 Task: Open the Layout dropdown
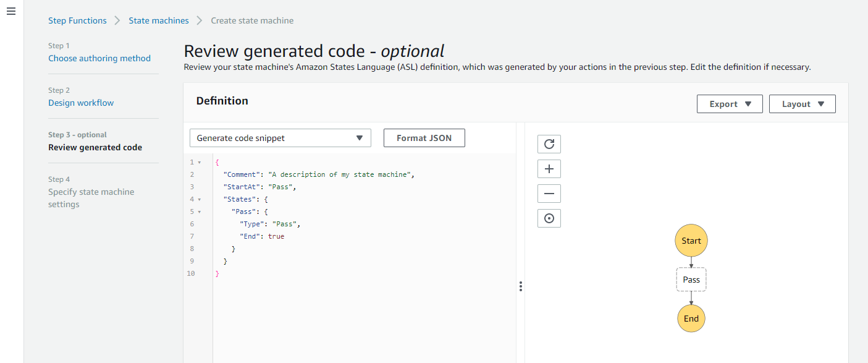point(803,104)
